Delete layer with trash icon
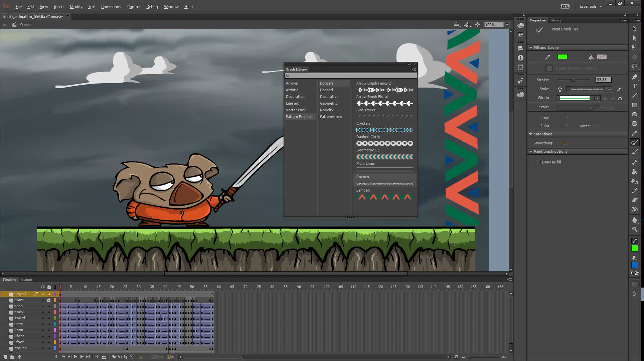 click(x=20, y=357)
